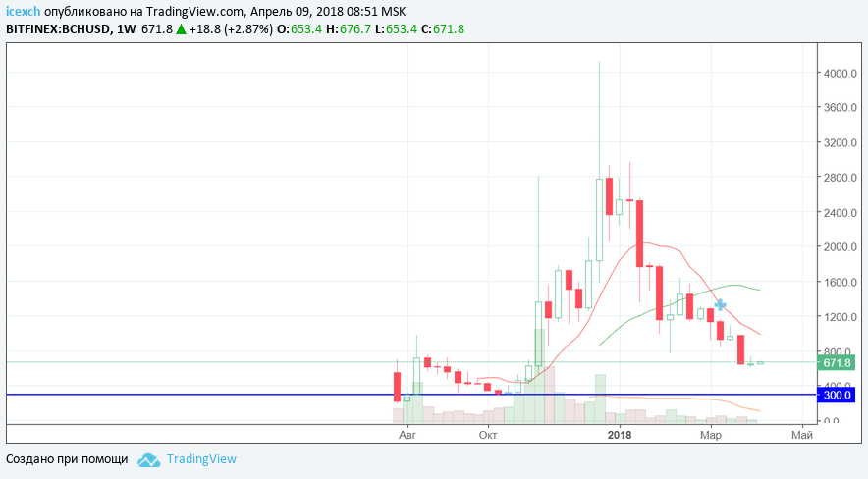The height and width of the screenshot is (479, 868).
Task: Click the tallest candle wick peaking above 4000
Action: coord(599,119)
